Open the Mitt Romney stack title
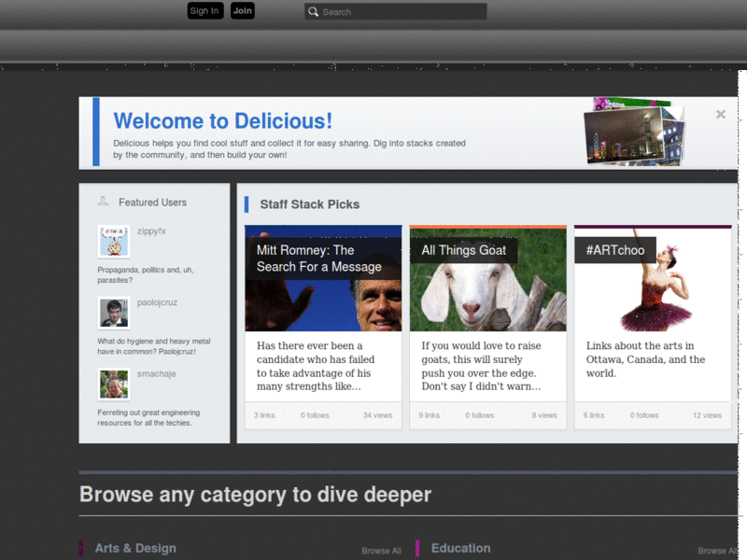747x560 pixels. click(x=318, y=259)
